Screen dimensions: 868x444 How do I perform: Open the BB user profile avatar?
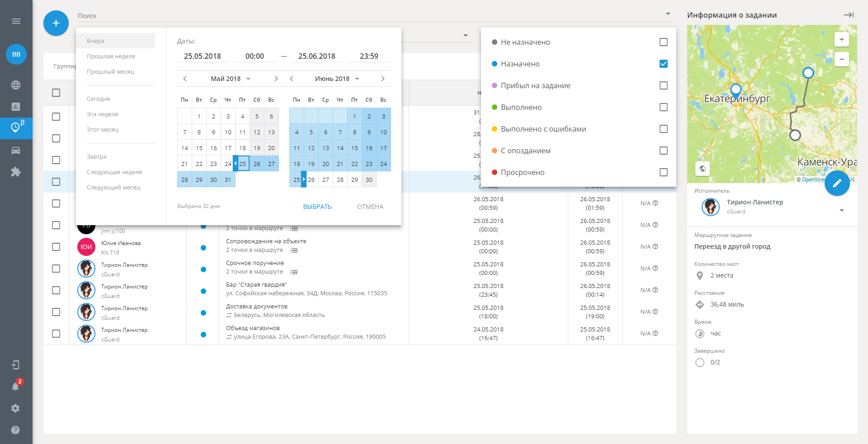16,54
